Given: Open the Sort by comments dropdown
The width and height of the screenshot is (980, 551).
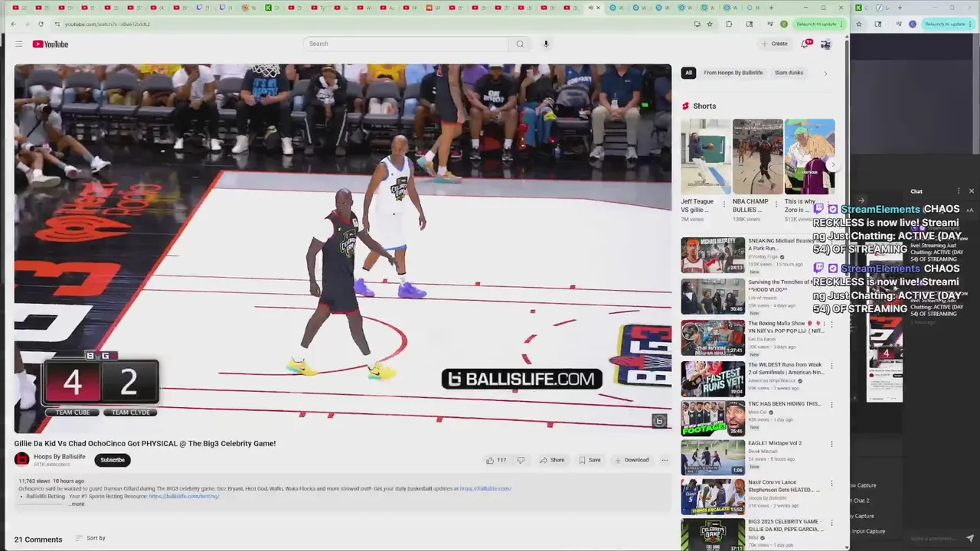Looking at the screenshot, I should pos(90,538).
